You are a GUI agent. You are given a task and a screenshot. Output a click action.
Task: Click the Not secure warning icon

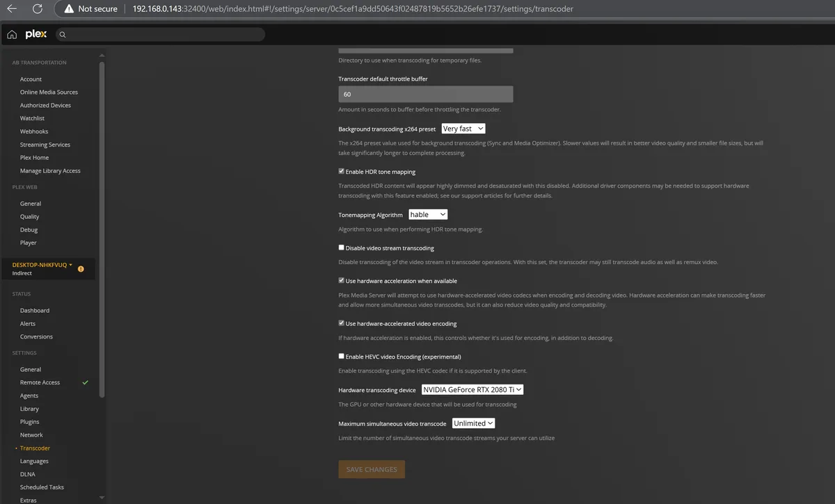click(69, 9)
